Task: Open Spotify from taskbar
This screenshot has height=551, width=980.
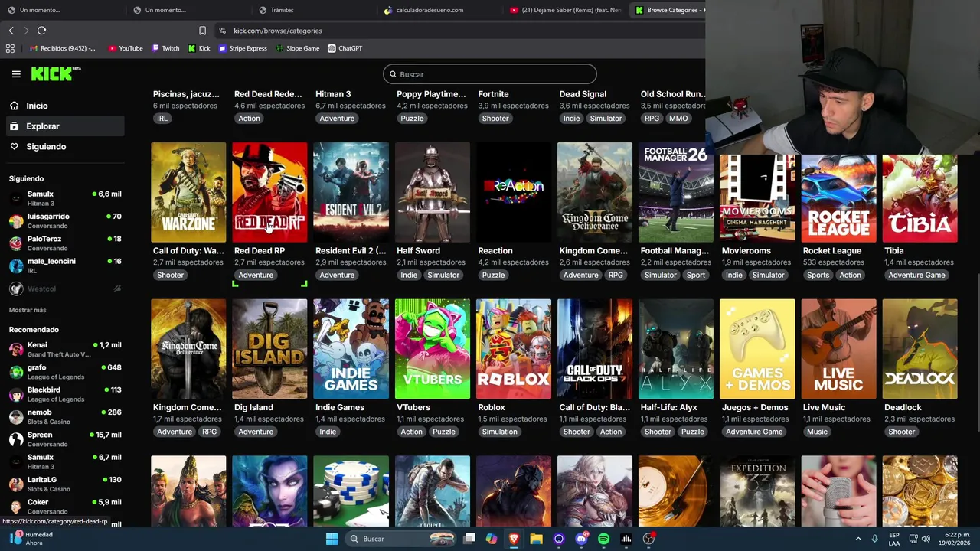Action: (x=603, y=539)
